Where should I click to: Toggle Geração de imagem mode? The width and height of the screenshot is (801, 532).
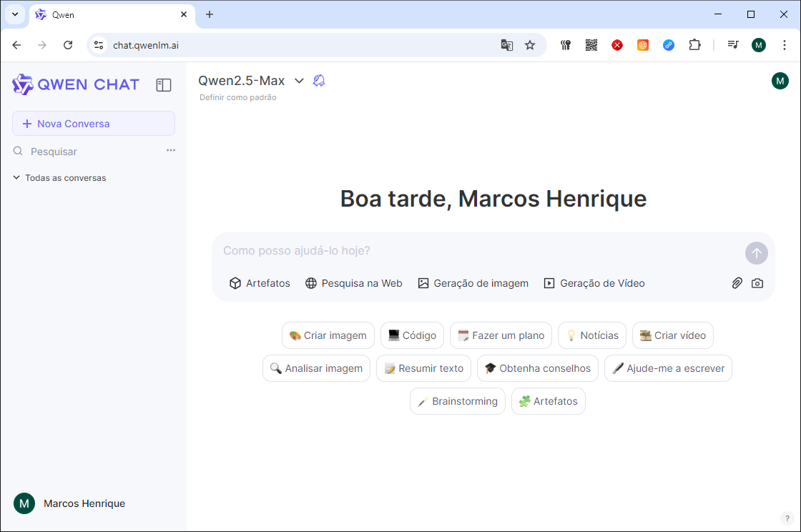[x=473, y=283]
